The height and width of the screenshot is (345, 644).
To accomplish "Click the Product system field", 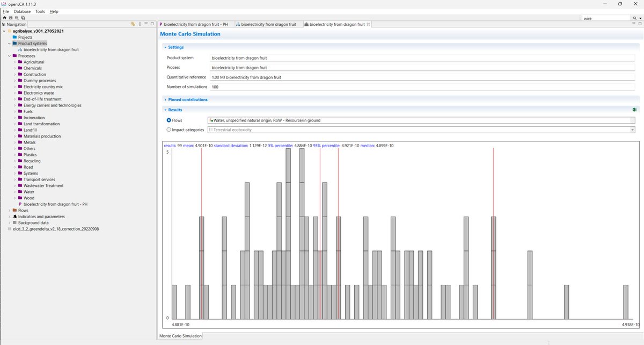I will (x=422, y=57).
